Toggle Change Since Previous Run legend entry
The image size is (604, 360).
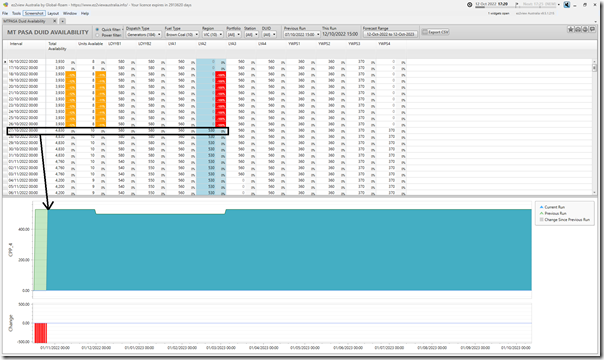click(564, 219)
